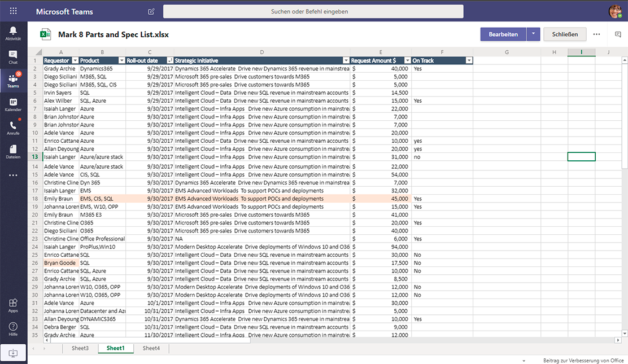Click vertical scrollbar up arrow
This screenshot has height=364, width=628.
(x=625, y=60)
